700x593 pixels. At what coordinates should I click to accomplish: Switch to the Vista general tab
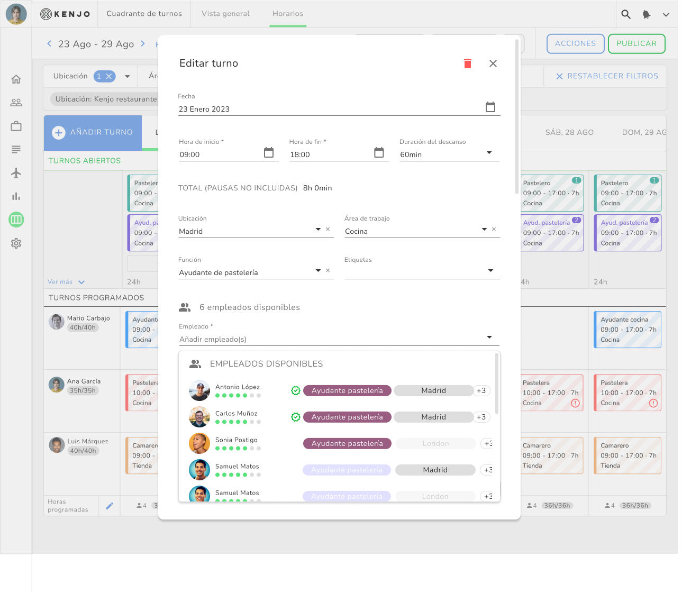tap(225, 14)
